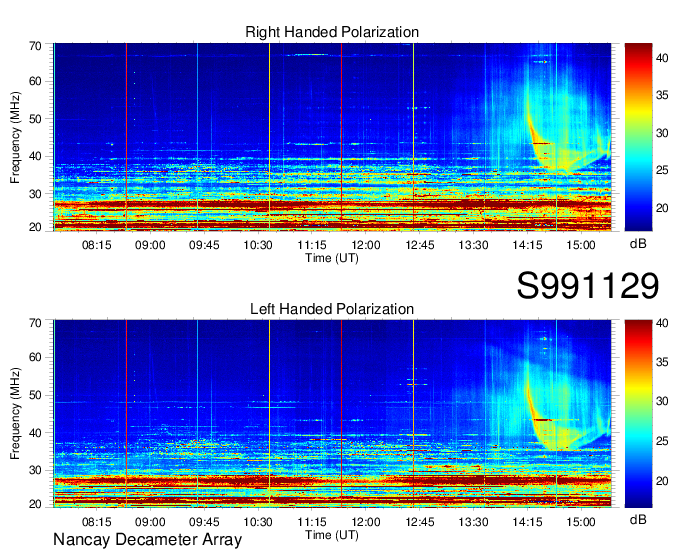Click the "Nancay Decameter Array" caption
680x552 pixels.
tap(147, 540)
